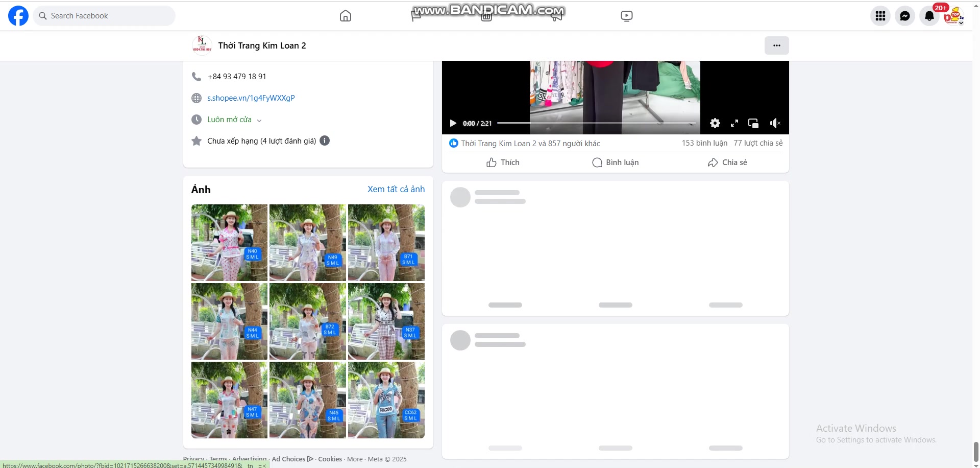This screenshot has height=468, width=980.
Task: Enable picture-in-picture for the video
Action: (753, 123)
